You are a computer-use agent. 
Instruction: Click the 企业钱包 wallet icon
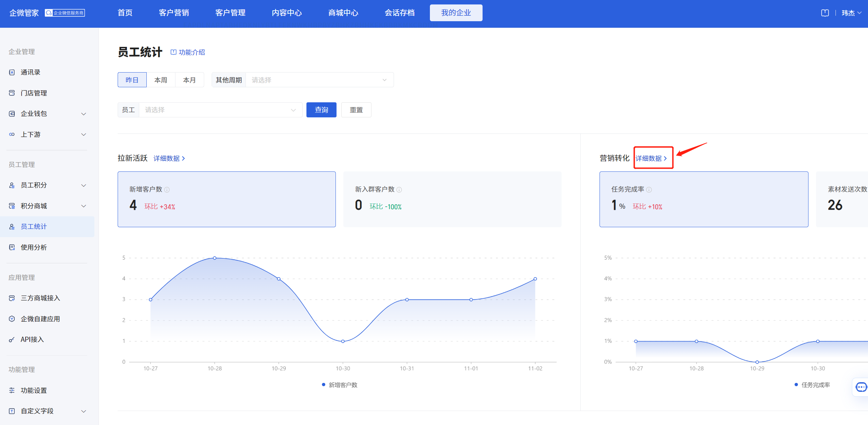[x=12, y=114]
